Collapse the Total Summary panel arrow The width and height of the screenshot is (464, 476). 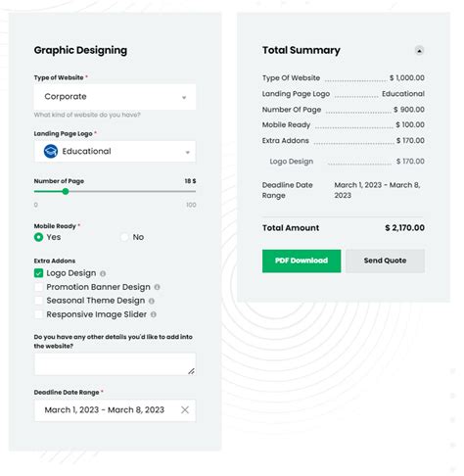[419, 51]
